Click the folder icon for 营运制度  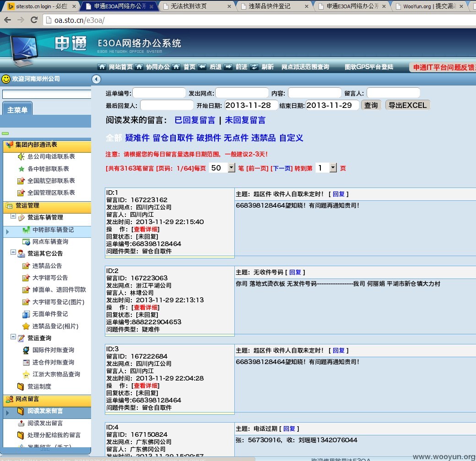point(21,387)
